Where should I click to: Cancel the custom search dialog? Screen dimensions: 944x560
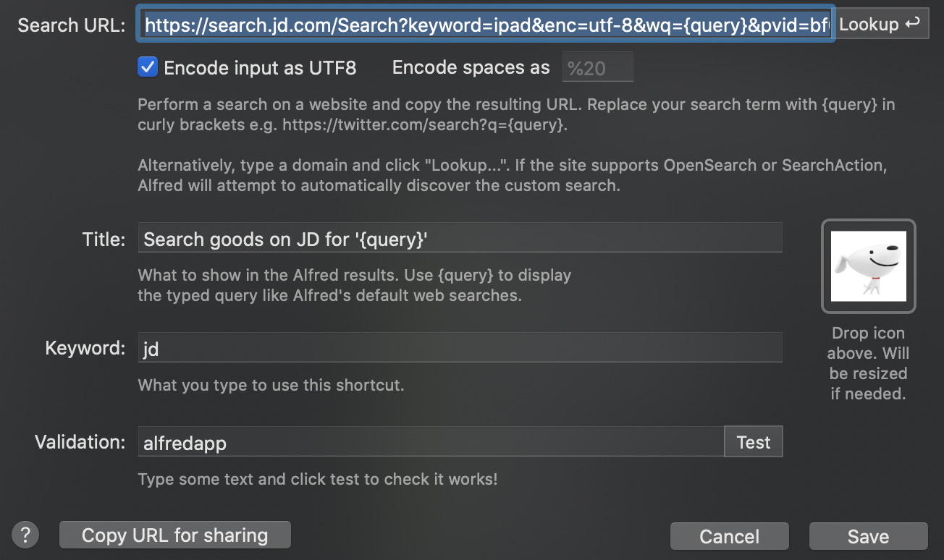pos(729,536)
